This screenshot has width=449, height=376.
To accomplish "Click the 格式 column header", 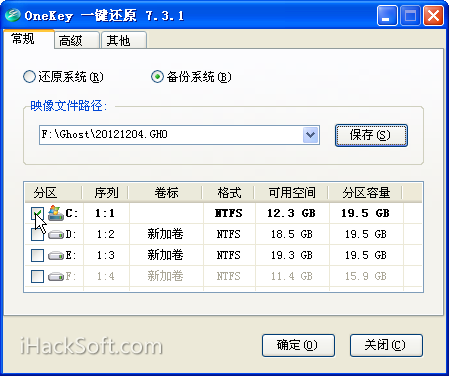I will pyautogui.click(x=228, y=193).
